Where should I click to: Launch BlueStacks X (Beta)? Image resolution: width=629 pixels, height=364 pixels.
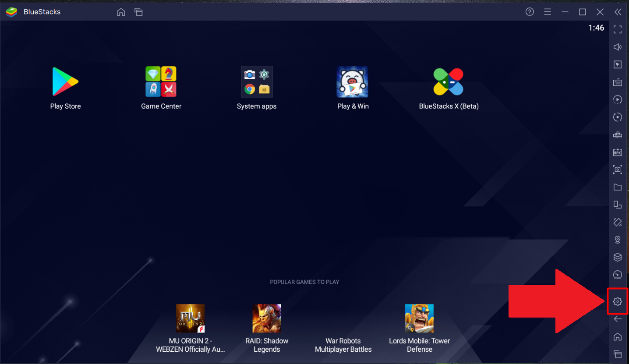[x=448, y=81]
